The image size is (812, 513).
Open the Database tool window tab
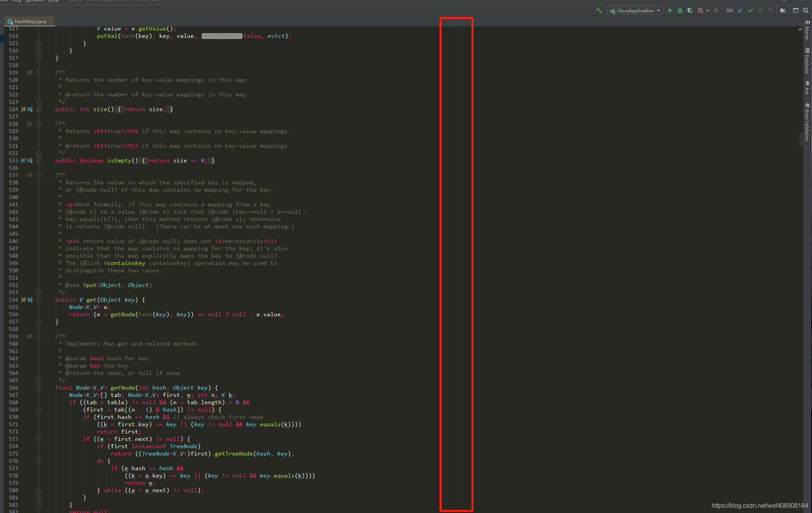click(x=807, y=61)
